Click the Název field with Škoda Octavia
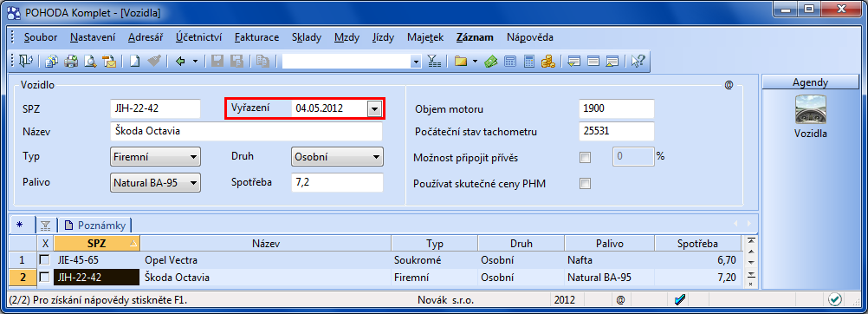The width and height of the screenshot is (868, 314). [246, 132]
